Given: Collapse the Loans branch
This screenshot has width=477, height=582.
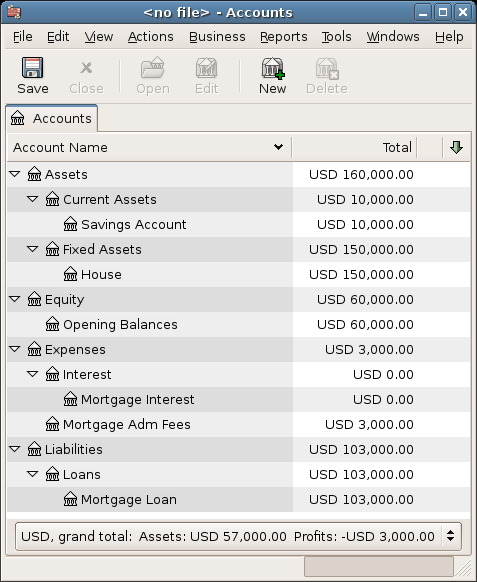Looking at the screenshot, I should point(33,474).
